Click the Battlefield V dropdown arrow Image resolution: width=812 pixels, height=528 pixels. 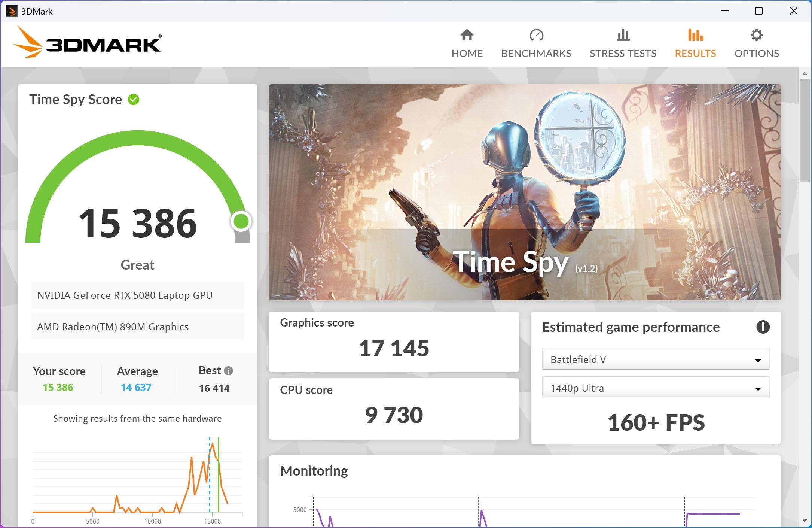tap(758, 361)
